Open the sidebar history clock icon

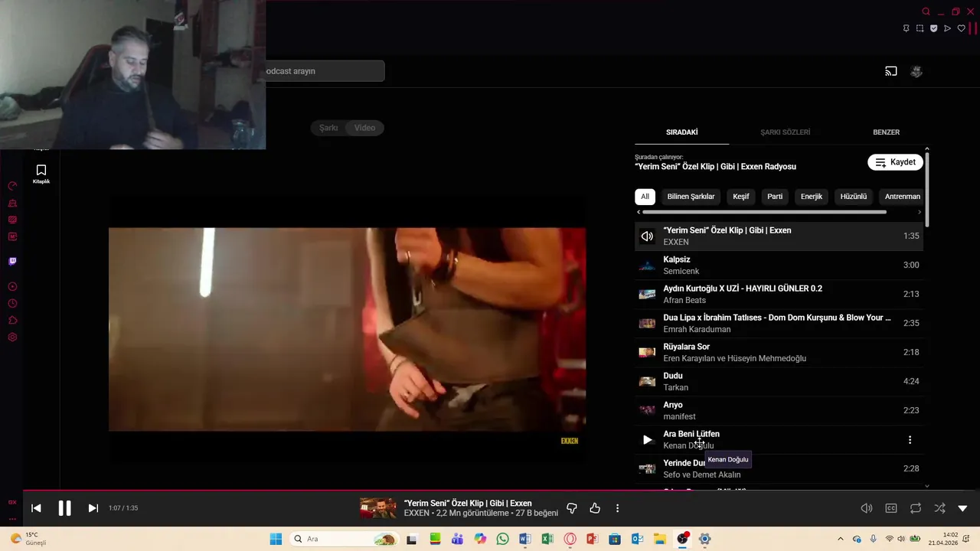tap(12, 304)
